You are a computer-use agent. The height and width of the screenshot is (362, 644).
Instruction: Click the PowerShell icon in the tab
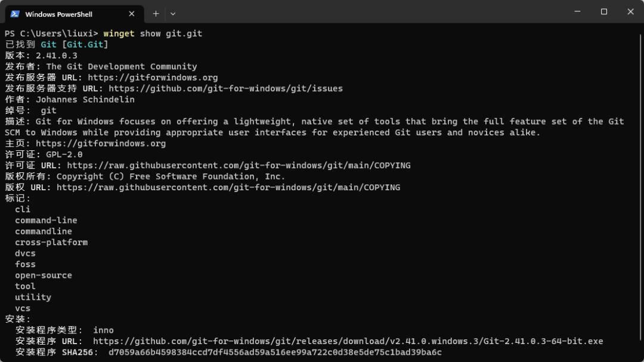point(15,14)
